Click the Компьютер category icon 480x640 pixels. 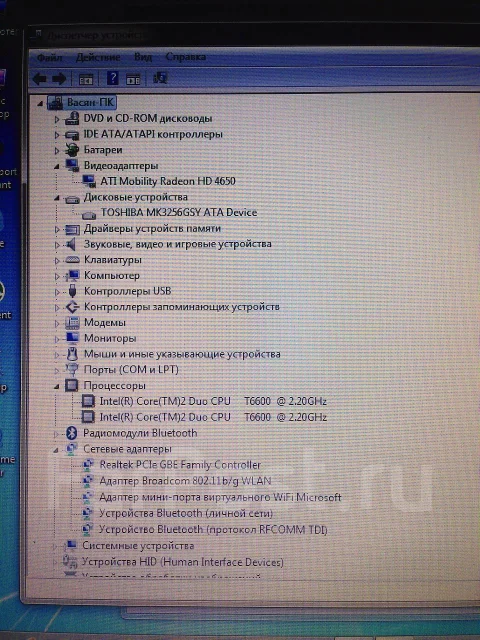pyautogui.click(x=72, y=276)
